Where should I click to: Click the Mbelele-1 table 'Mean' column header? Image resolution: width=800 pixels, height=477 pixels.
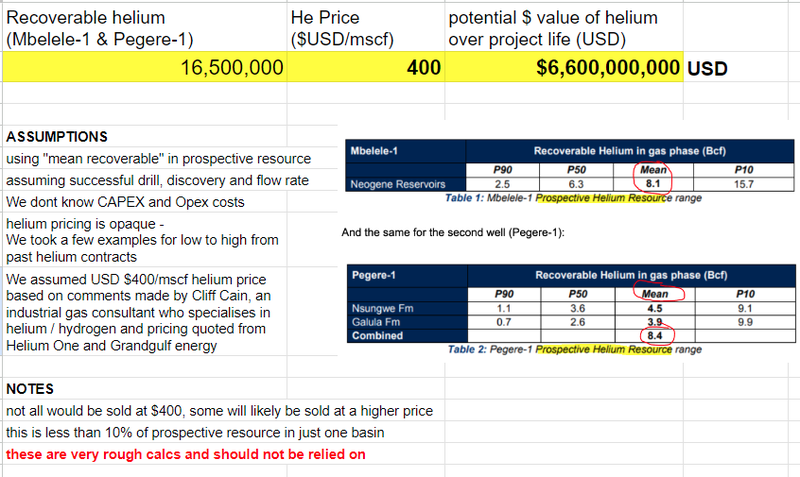point(653,170)
